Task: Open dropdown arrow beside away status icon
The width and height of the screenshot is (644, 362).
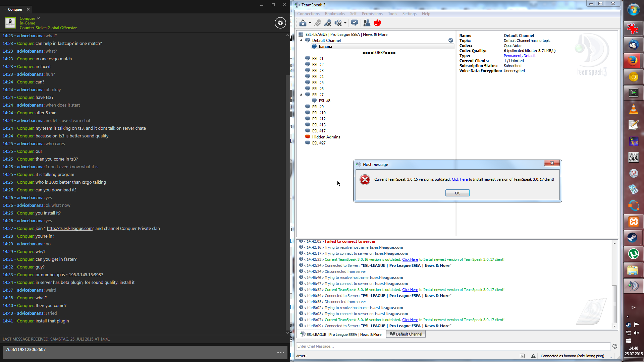Action: click(310, 23)
